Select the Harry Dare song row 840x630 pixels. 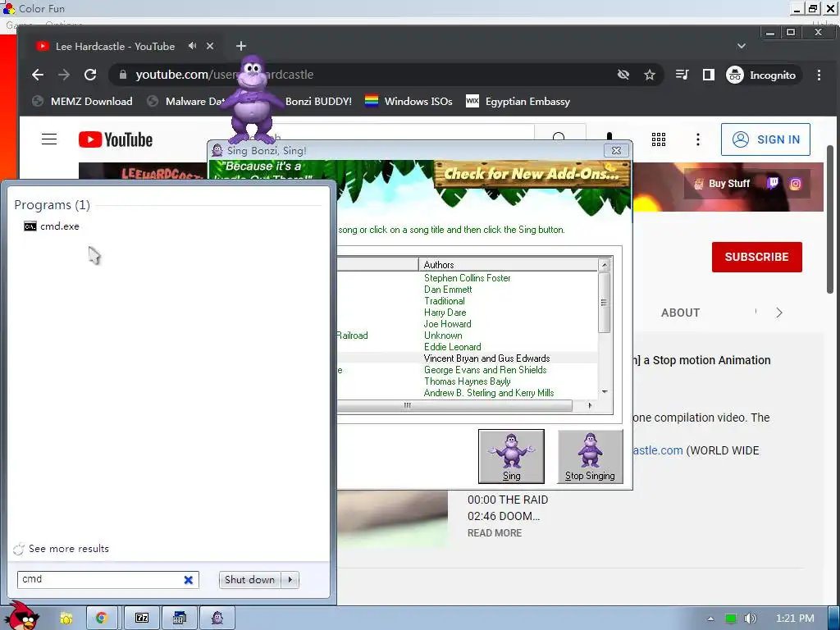[467, 313]
